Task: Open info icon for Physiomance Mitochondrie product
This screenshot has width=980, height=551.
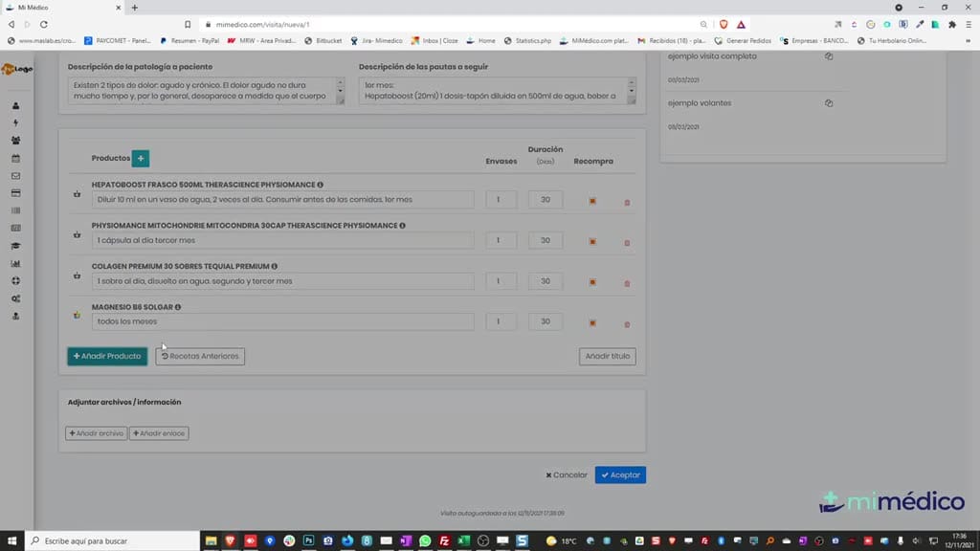Action: pyautogui.click(x=403, y=226)
